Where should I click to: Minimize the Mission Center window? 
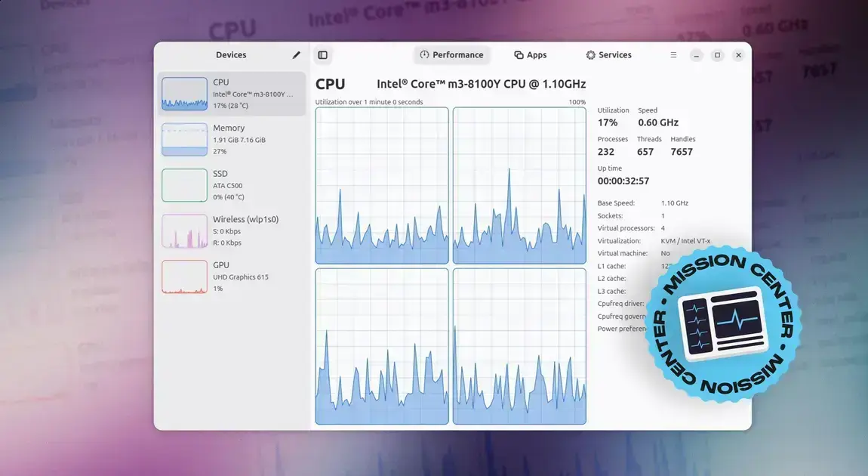tap(697, 55)
